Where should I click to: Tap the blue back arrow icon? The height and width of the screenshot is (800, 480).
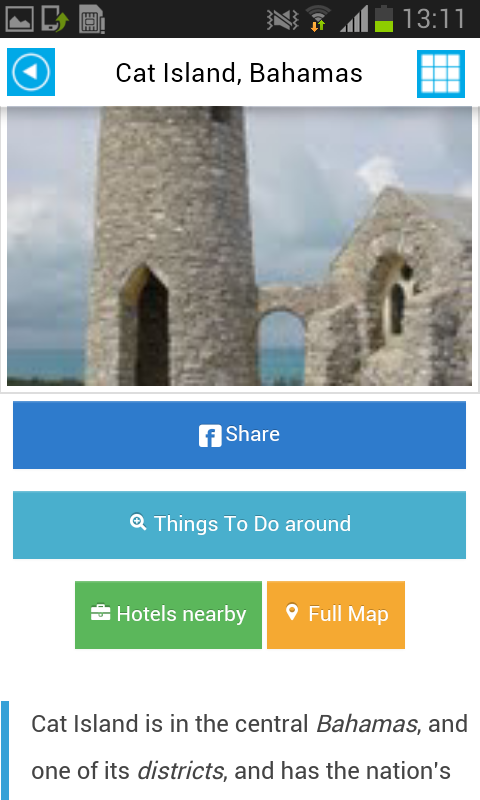(x=31, y=72)
